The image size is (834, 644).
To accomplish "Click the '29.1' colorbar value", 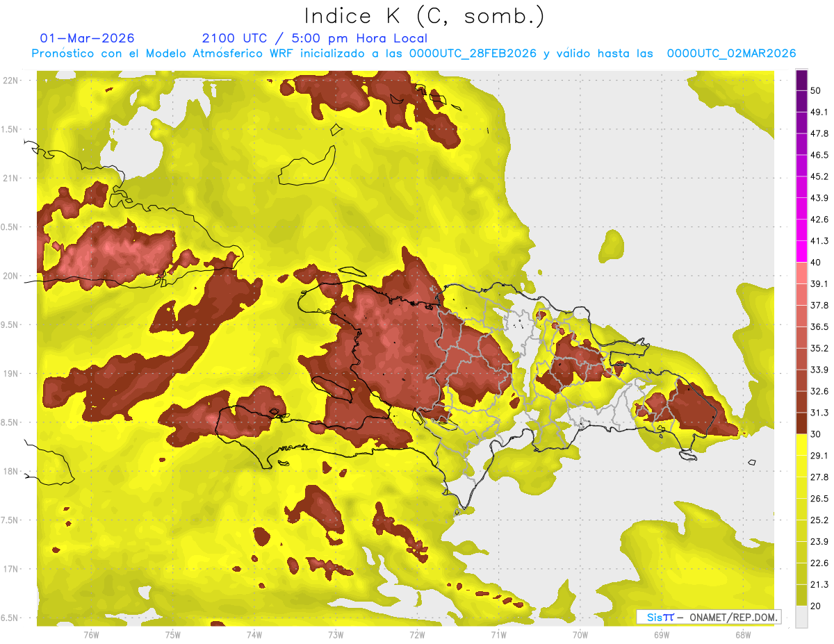I will click(x=819, y=456).
